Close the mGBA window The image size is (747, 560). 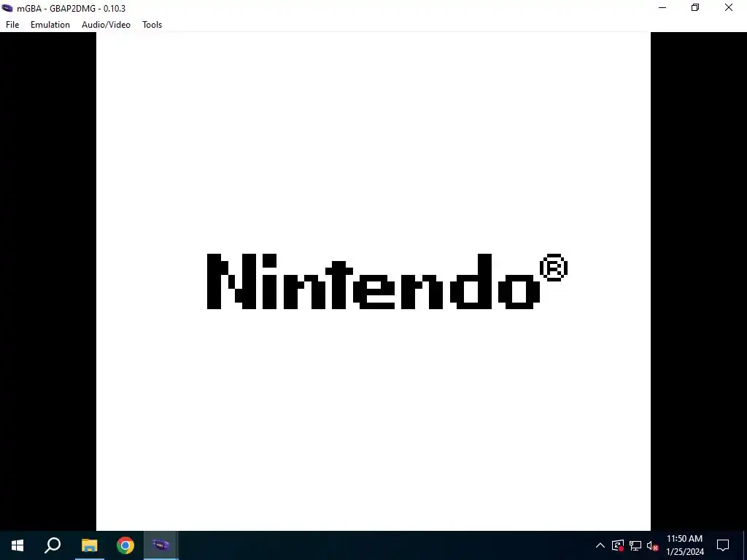click(x=729, y=7)
